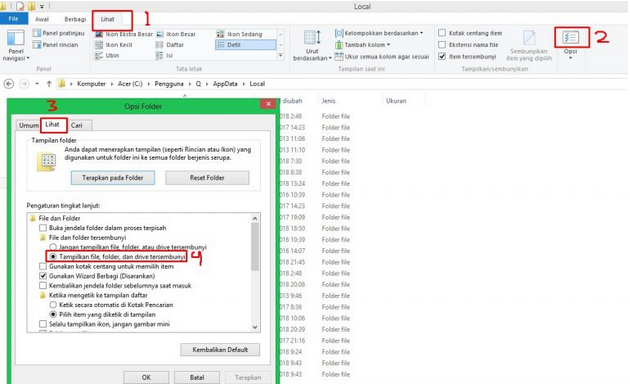
Task: Go forward with the Forward arrow
Action: (24, 84)
